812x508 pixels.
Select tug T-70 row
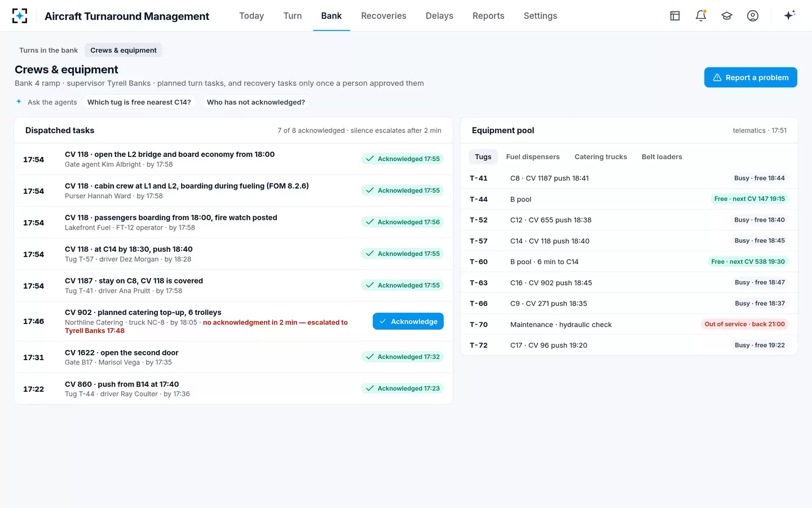click(x=629, y=325)
